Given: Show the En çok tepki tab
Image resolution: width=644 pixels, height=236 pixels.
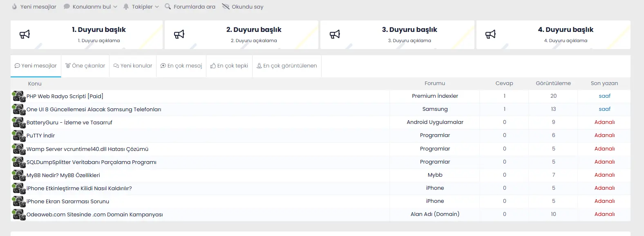Looking at the screenshot, I should point(229,66).
